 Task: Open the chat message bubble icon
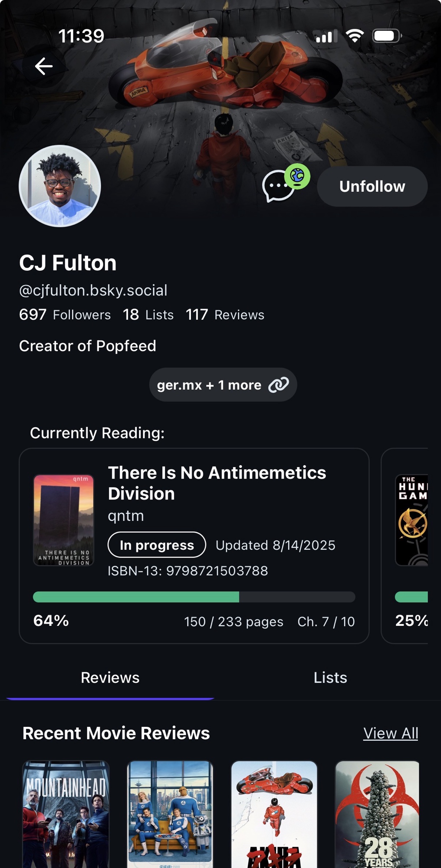[278, 187]
